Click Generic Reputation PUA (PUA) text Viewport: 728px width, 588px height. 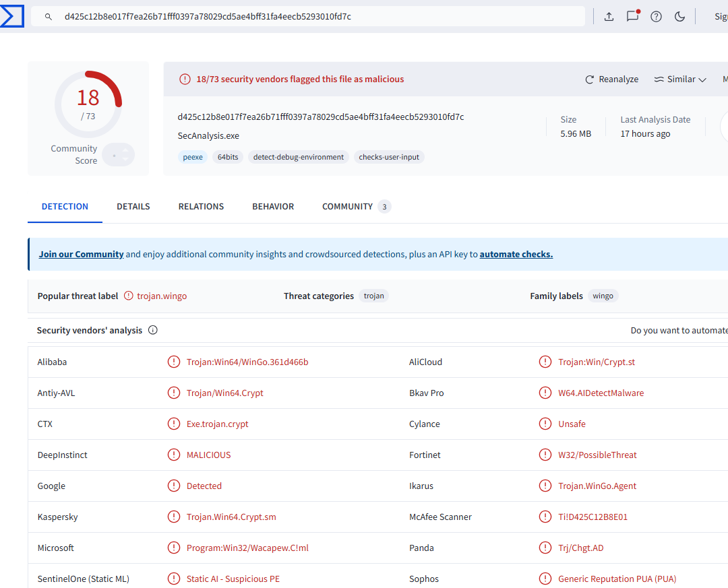click(617, 579)
